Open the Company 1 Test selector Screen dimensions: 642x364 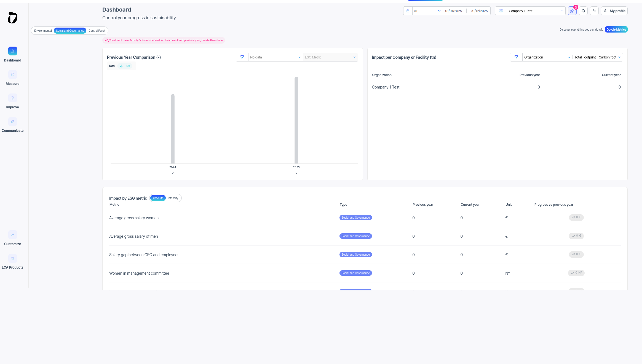(x=536, y=11)
